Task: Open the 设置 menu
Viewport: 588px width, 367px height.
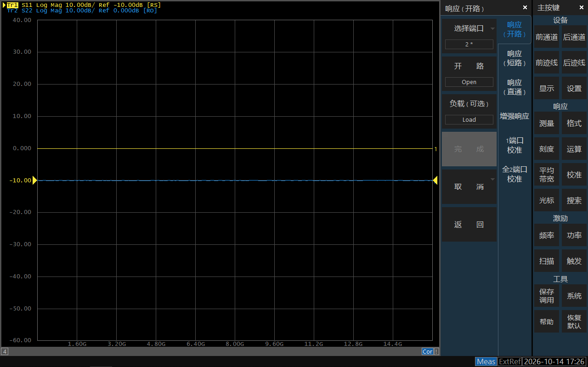Action: [574, 89]
